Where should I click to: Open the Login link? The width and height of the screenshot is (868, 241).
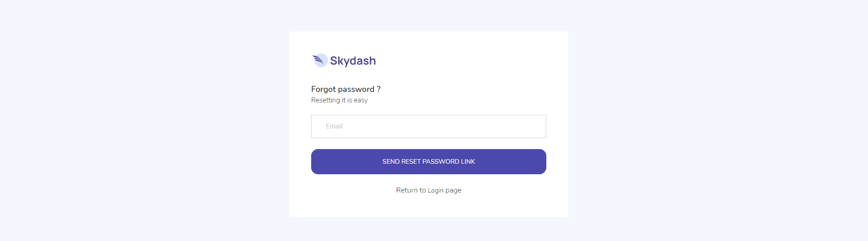[x=436, y=190]
